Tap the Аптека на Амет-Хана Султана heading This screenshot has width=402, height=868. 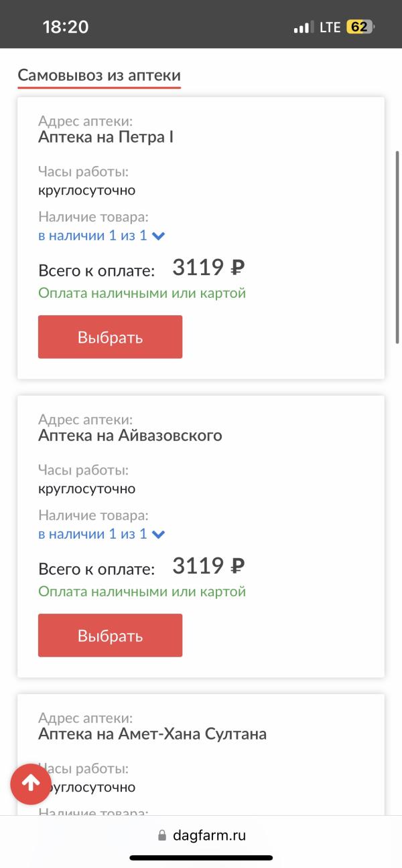click(x=153, y=734)
